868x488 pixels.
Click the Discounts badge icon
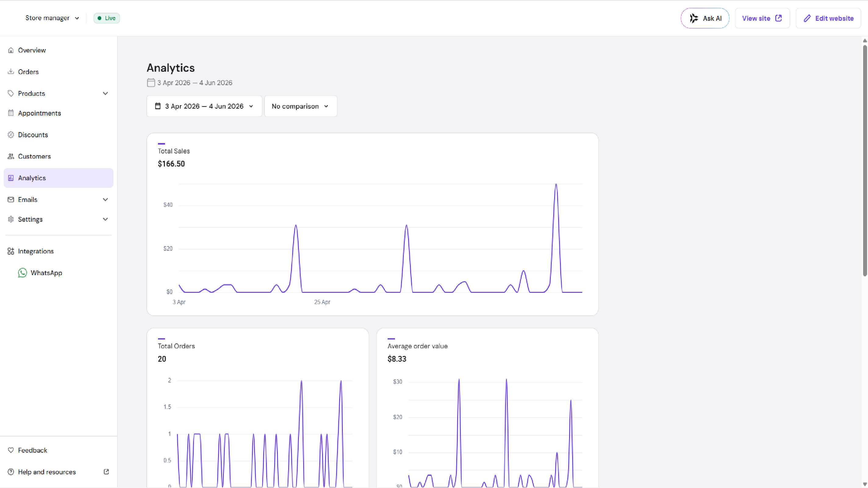(x=11, y=135)
